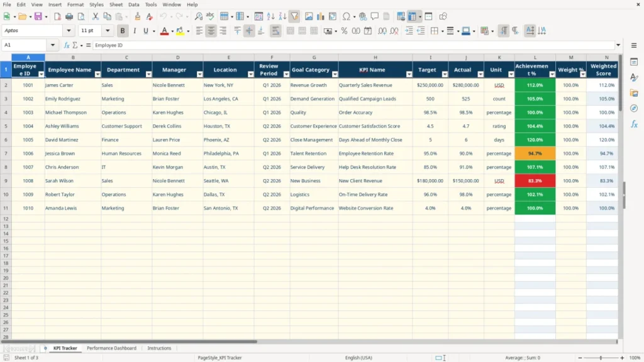Format cells as percent
The width and height of the screenshot is (644, 362).
point(344,31)
